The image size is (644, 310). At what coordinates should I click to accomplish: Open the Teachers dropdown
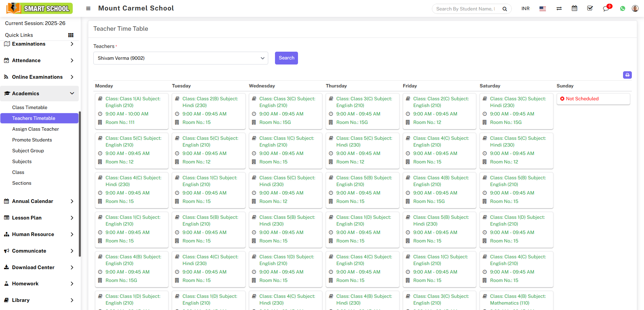point(181,58)
